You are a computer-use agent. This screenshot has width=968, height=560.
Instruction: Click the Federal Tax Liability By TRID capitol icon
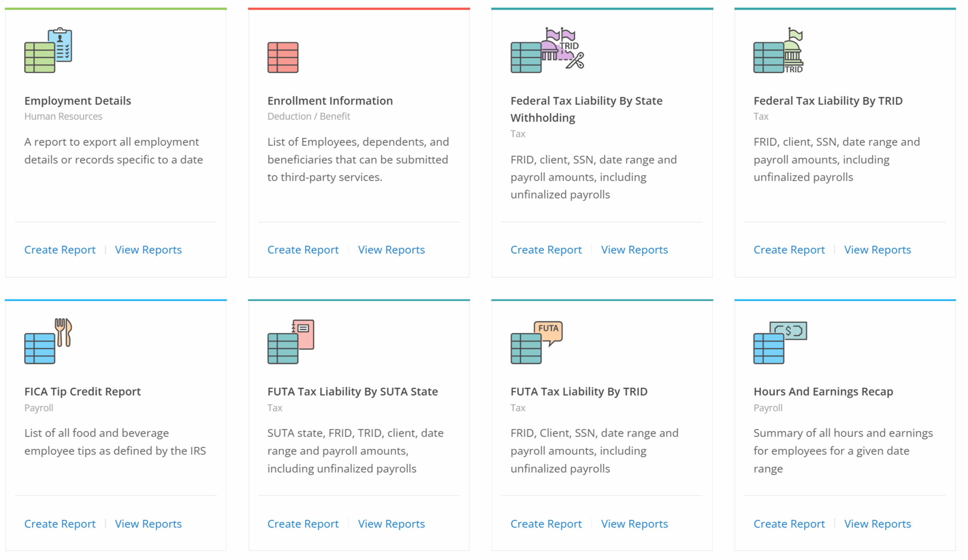click(778, 50)
